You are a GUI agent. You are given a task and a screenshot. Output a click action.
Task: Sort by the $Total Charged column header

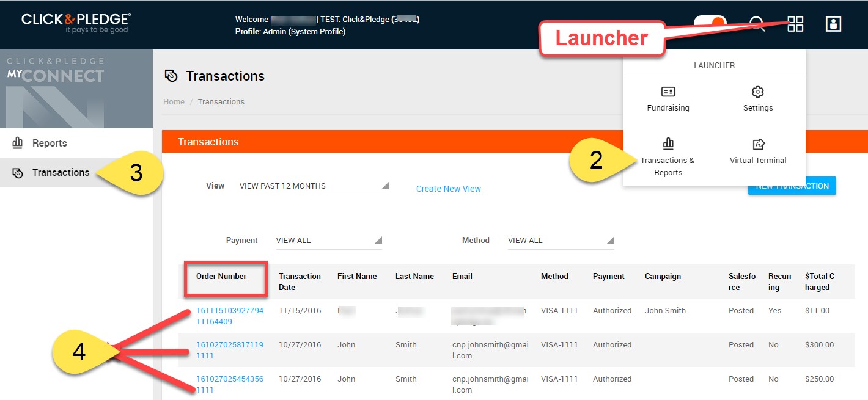[x=820, y=282]
